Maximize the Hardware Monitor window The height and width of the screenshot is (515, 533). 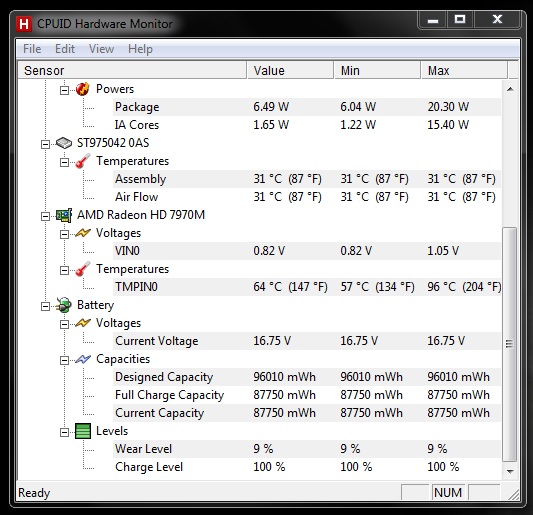(x=460, y=20)
